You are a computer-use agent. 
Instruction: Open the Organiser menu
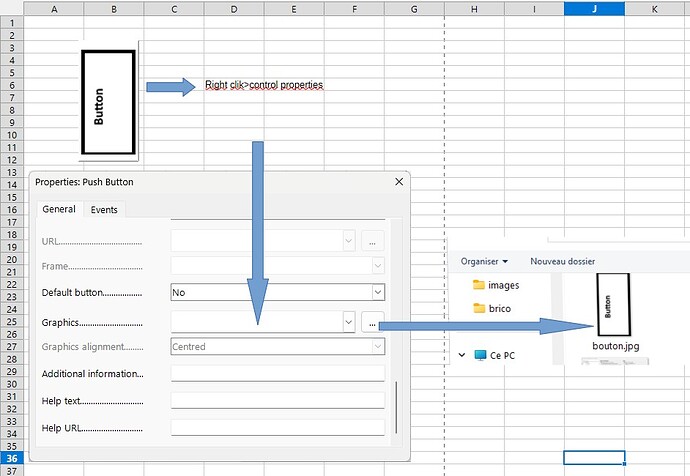pos(484,261)
